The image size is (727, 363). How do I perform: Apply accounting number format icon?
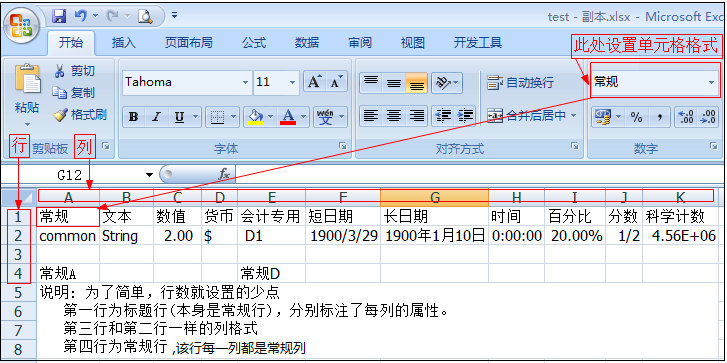tap(603, 117)
